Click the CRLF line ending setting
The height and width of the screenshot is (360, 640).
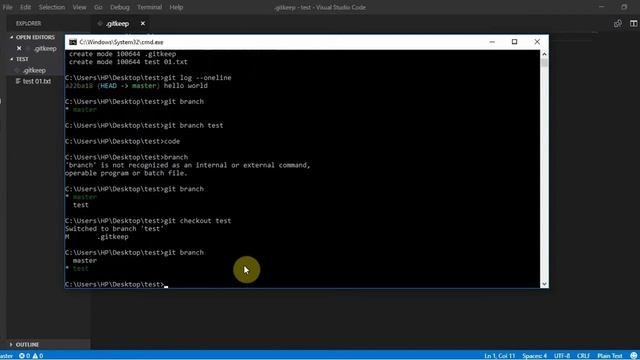(583, 356)
